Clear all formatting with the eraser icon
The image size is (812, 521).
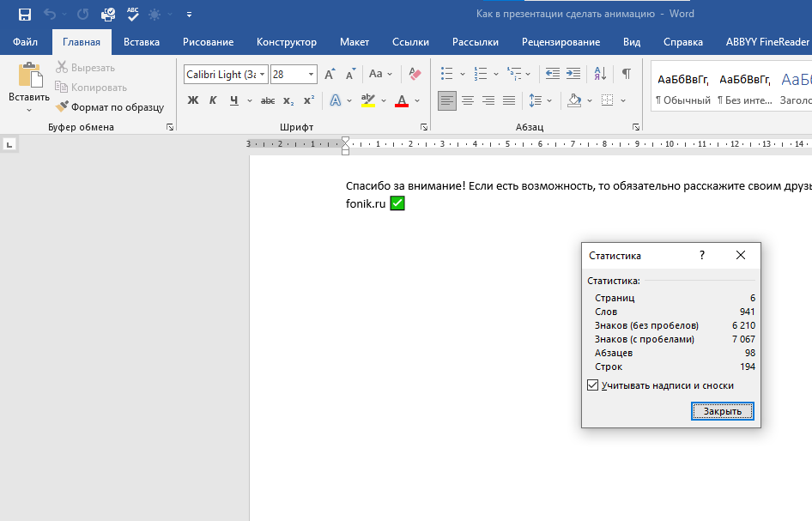click(x=415, y=74)
